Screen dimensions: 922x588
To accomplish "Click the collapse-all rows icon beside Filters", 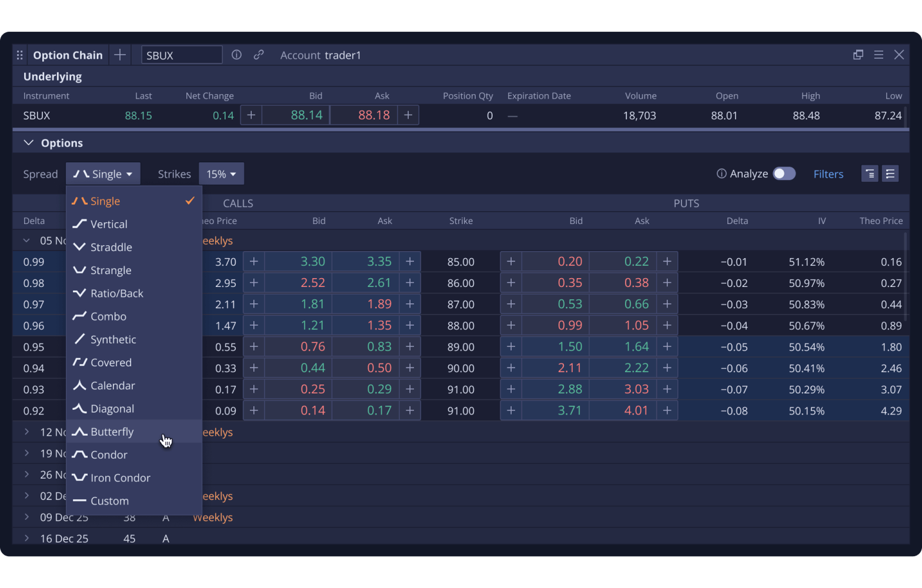I will click(870, 173).
